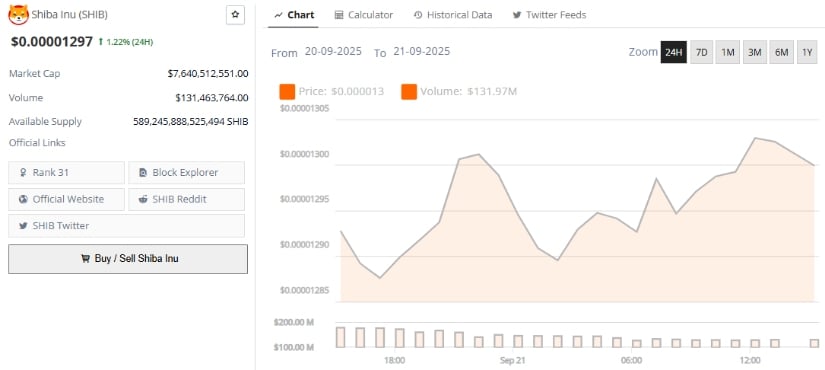Click the Sep 21 time axis label
Screen dimensions: 825x370
click(512, 361)
